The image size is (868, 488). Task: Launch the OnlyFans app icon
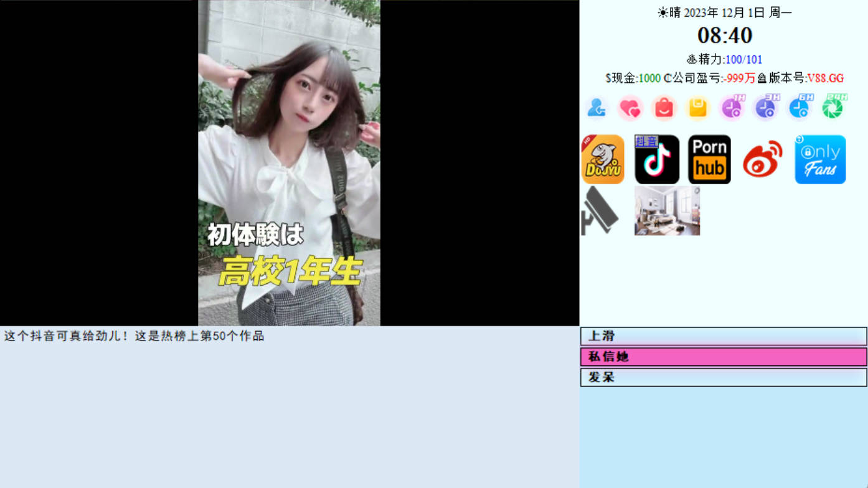click(819, 159)
